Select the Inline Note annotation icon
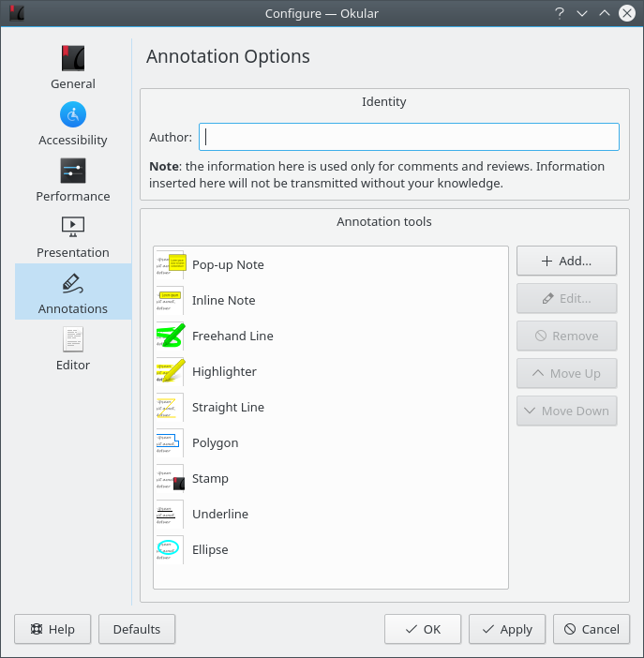The width and height of the screenshot is (644, 658). [x=170, y=301]
